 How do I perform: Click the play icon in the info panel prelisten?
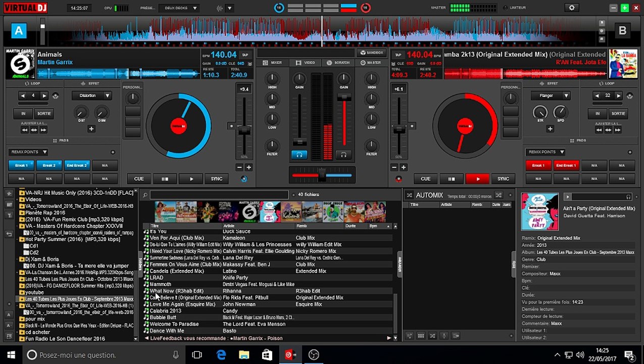point(568,197)
